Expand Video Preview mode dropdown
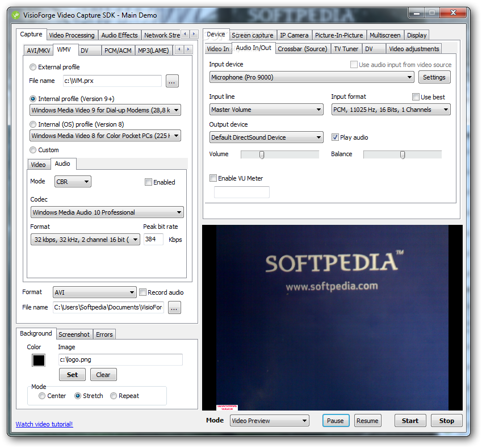Image resolution: width=482 pixels, height=448 pixels. pyautogui.click(x=269, y=421)
